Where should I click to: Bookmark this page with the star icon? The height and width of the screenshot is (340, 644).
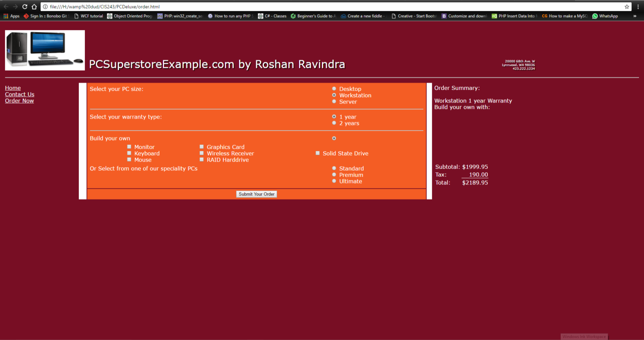tap(627, 6)
